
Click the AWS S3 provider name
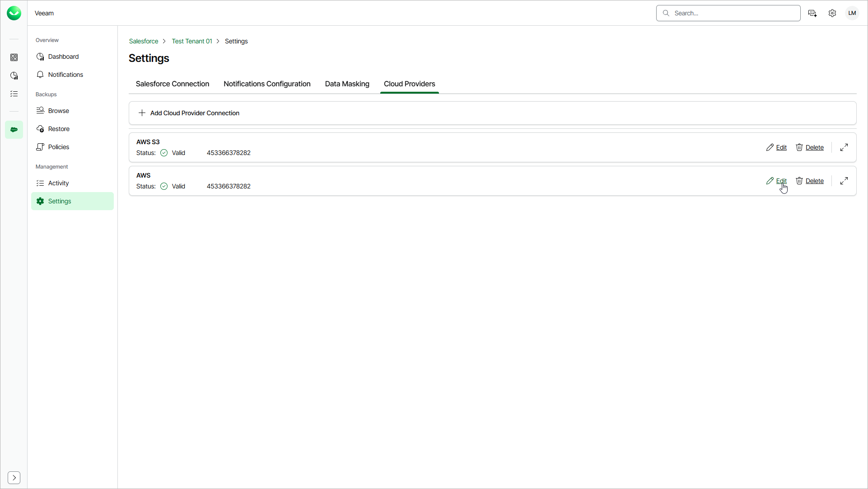click(148, 142)
